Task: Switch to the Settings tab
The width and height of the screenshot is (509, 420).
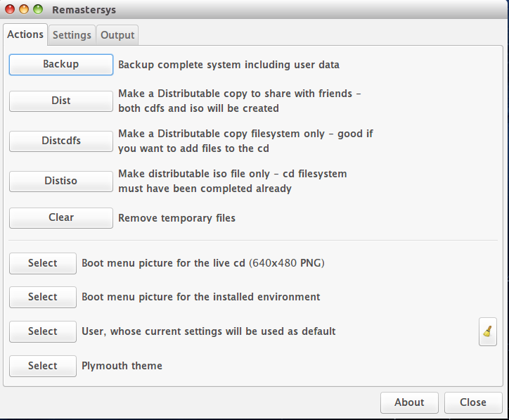Action: pos(72,34)
